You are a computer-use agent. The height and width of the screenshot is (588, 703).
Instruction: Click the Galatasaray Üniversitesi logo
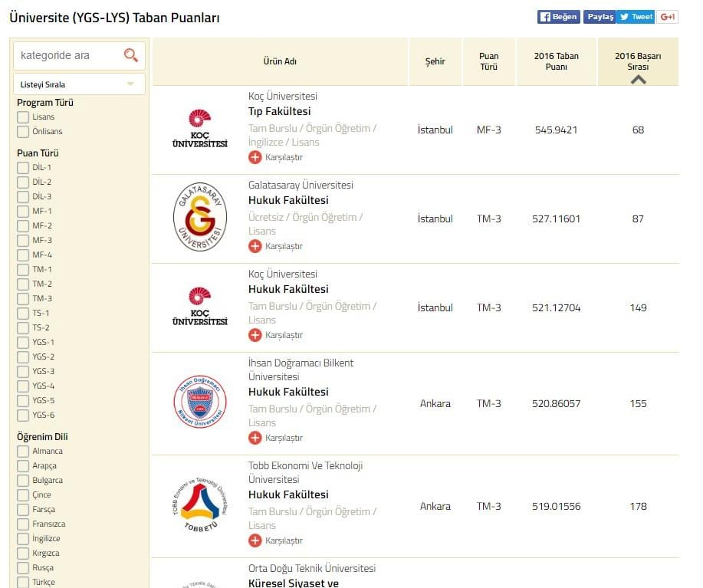(x=200, y=218)
